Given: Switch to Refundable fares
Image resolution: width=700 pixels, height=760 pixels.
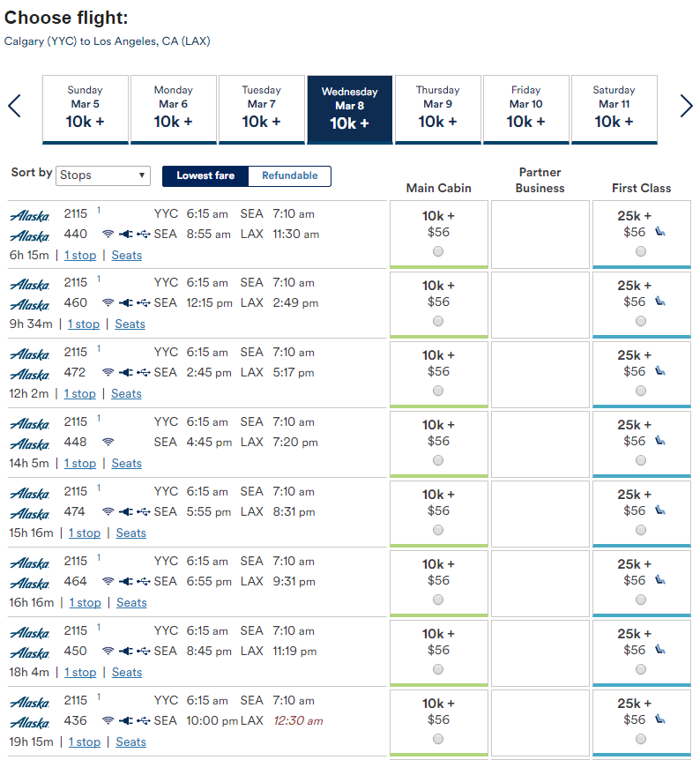Looking at the screenshot, I should [x=290, y=175].
